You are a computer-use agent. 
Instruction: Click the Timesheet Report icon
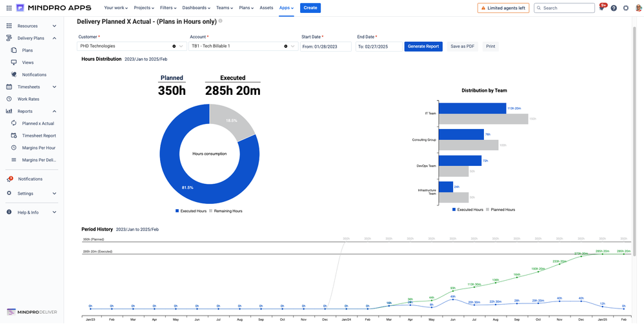click(x=14, y=136)
